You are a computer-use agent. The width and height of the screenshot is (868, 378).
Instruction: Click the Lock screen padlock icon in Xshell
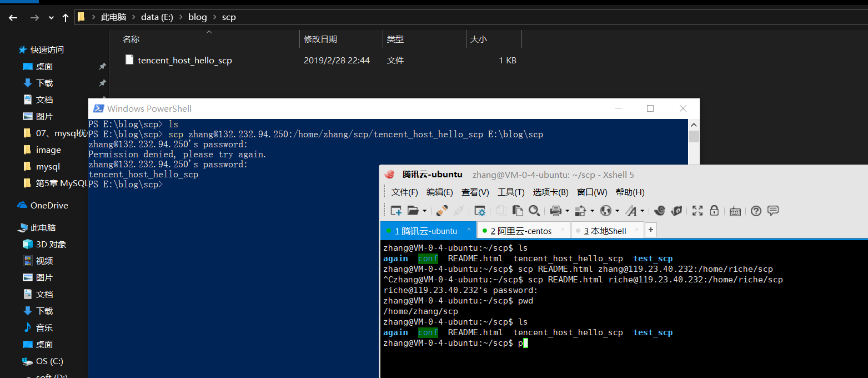tap(714, 211)
